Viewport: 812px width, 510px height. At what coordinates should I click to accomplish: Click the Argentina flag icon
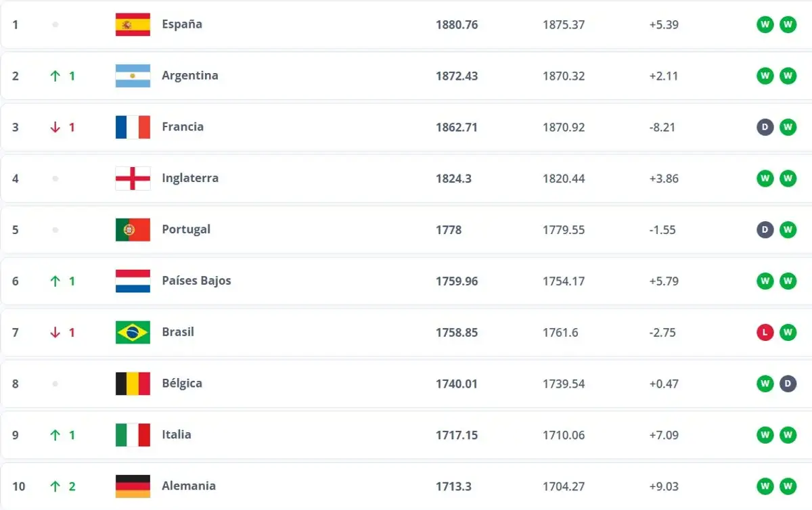click(133, 76)
